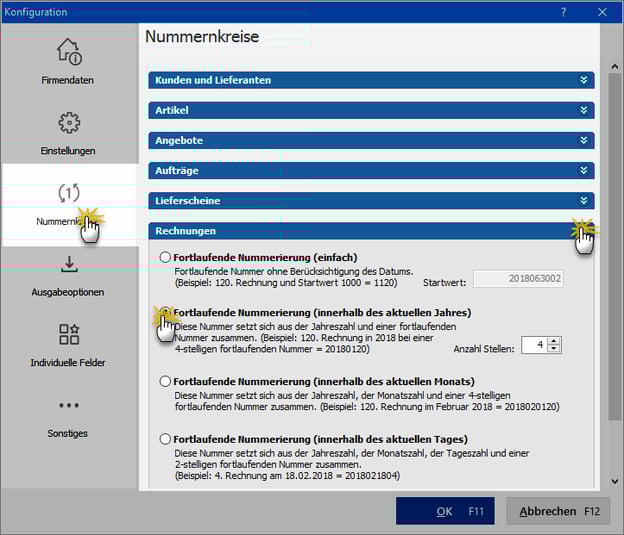Image resolution: width=624 pixels, height=535 pixels.
Task: Select the Einstellungen gear icon
Action: (68, 123)
